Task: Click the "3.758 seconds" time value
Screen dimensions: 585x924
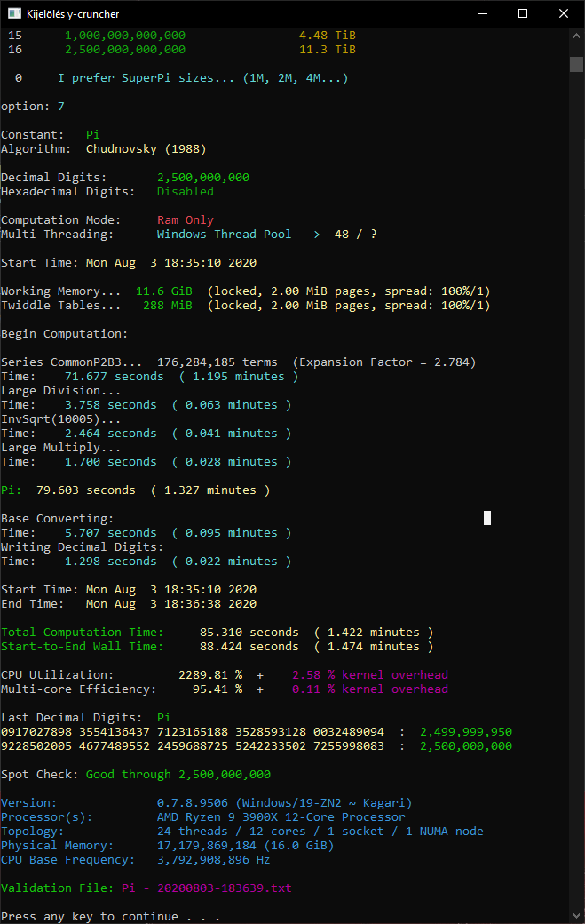Action: [111, 405]
